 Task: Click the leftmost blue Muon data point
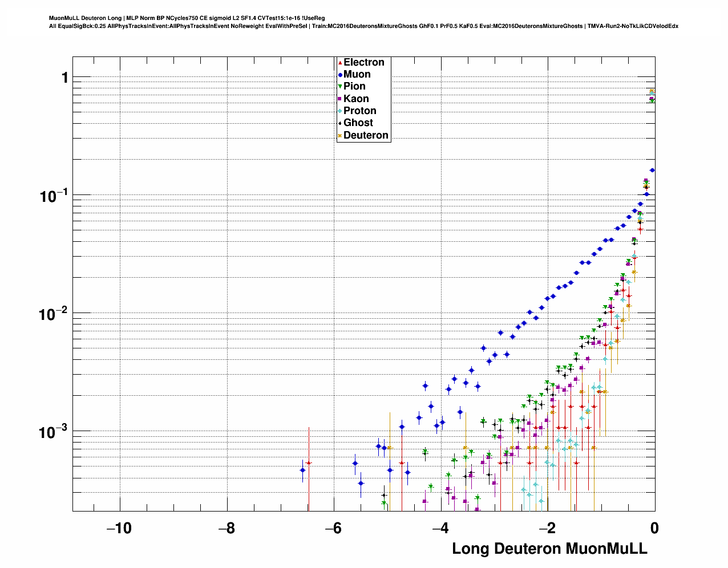tap(302, 470)
